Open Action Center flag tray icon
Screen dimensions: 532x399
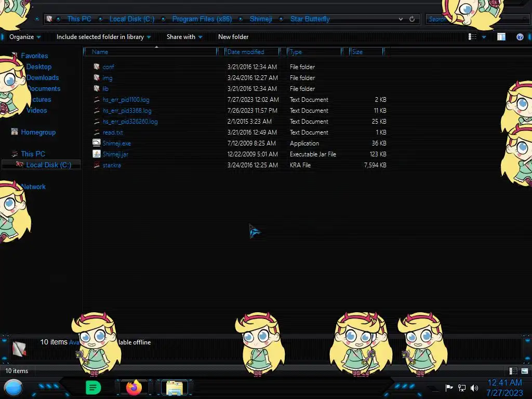(449, 388)
